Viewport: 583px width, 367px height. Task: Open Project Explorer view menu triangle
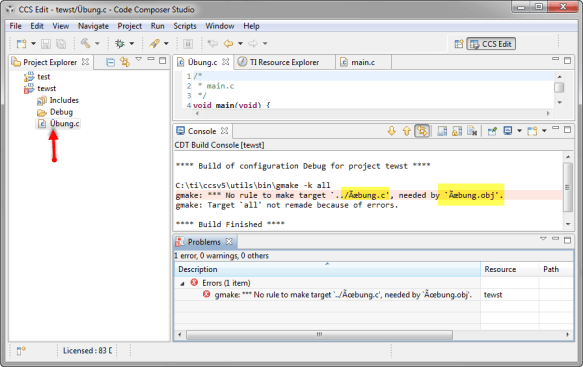click(139, 59)
